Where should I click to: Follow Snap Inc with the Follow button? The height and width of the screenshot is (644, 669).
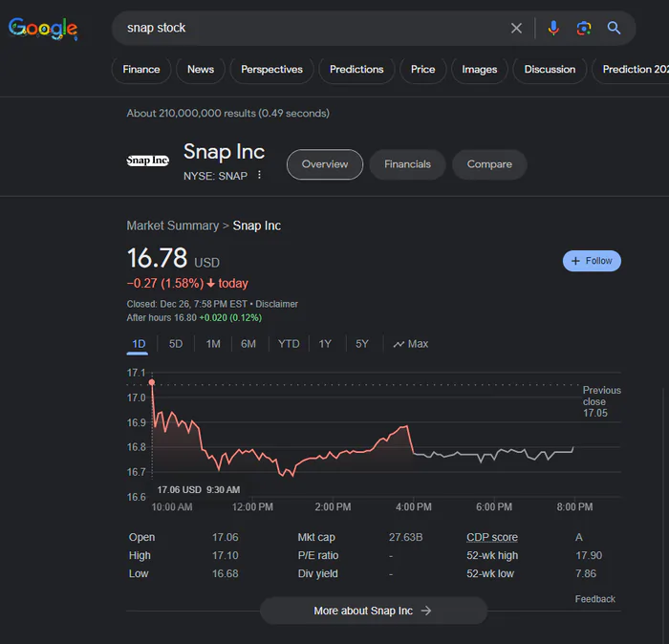pos(592,261)
